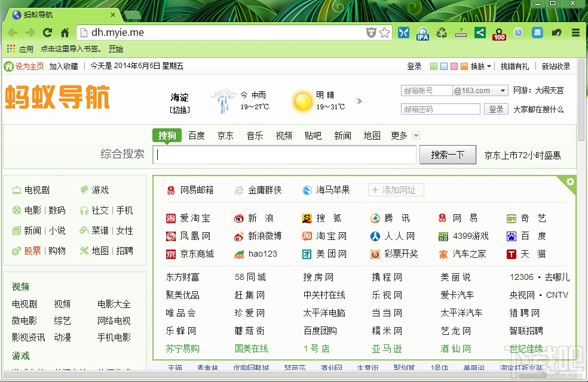Click the main search input field
Viewport: 588px width, 382px height.
[284, 155]
